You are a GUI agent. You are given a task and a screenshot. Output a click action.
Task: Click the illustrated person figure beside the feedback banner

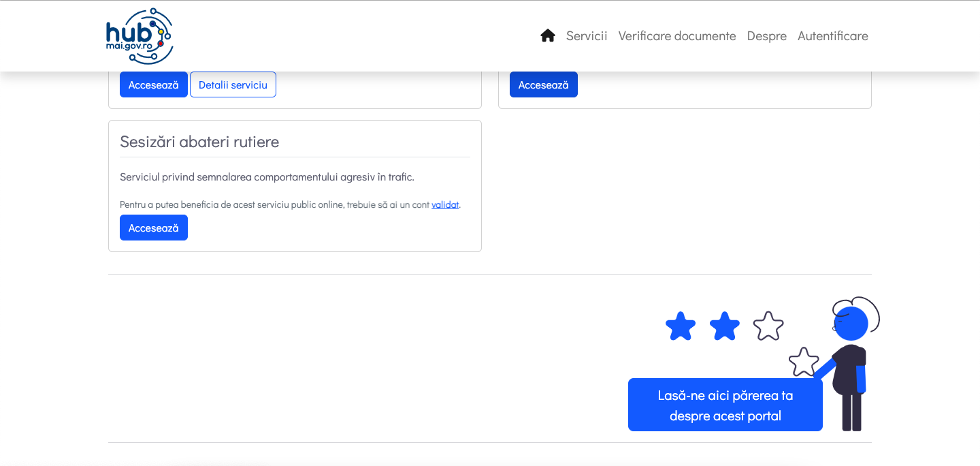pos(851,368)
